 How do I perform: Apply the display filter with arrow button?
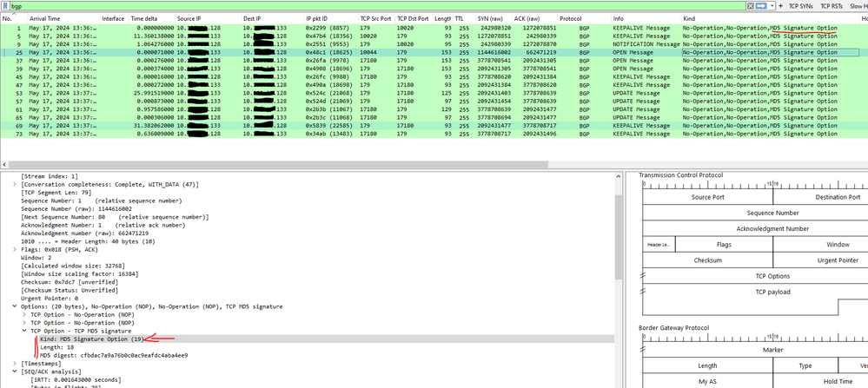tap(760, 5)
